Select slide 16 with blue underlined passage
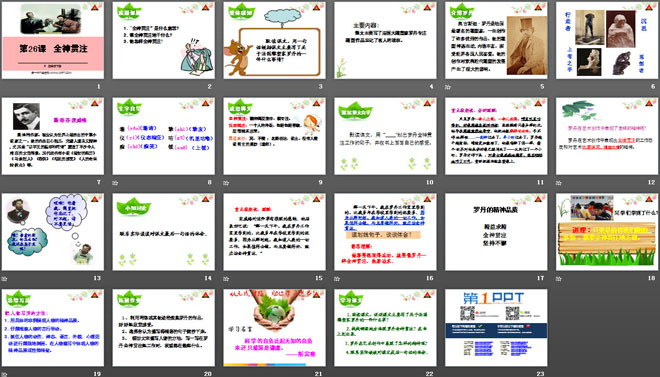The width and height of the screenshot is (660, 377). (x=385, y=232)
